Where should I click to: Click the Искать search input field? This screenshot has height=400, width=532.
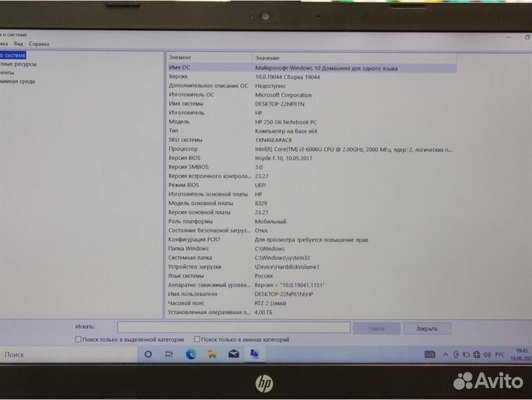[233, 327]
